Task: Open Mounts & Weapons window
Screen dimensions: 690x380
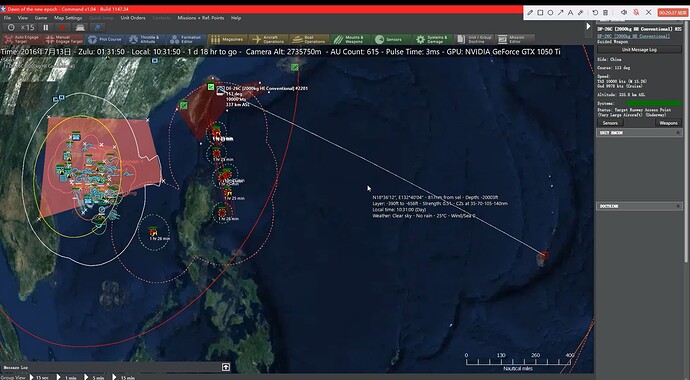Action: point(350,39)
